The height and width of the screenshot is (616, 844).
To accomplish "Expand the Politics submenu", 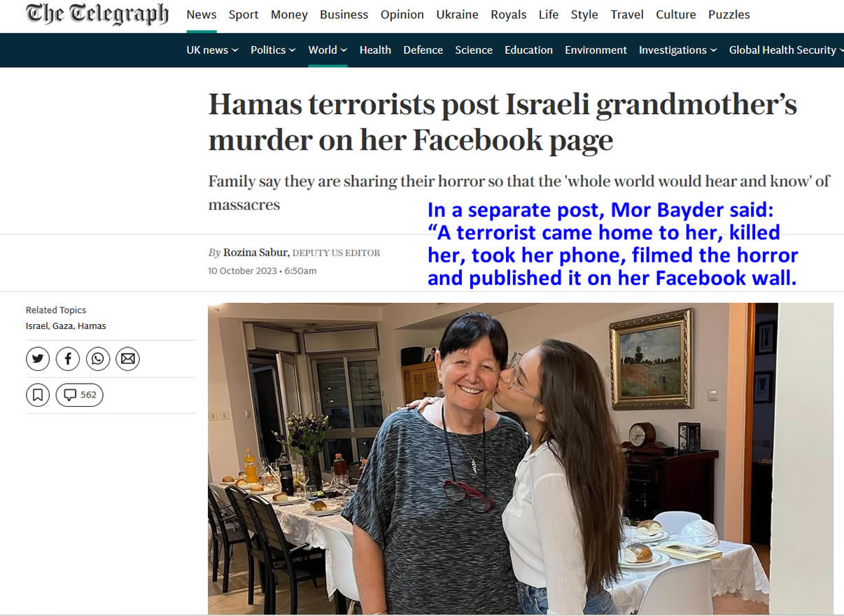I will 273,50.
